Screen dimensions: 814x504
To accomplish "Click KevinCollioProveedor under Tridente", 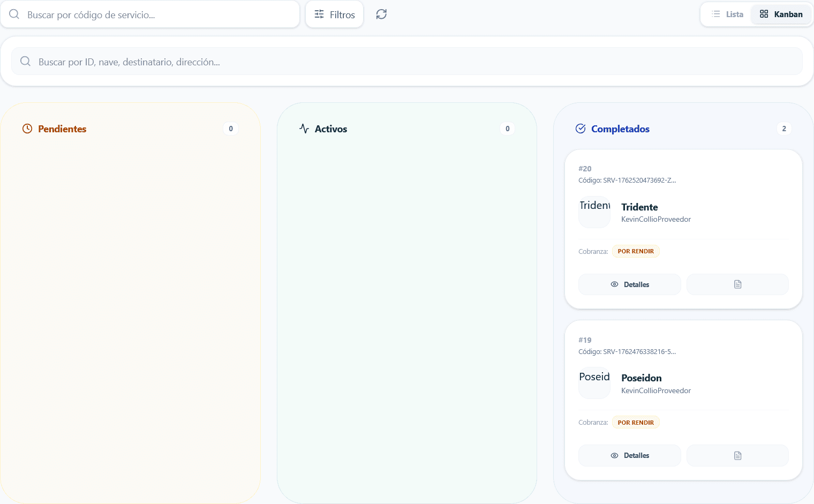I will coord(656,220).
